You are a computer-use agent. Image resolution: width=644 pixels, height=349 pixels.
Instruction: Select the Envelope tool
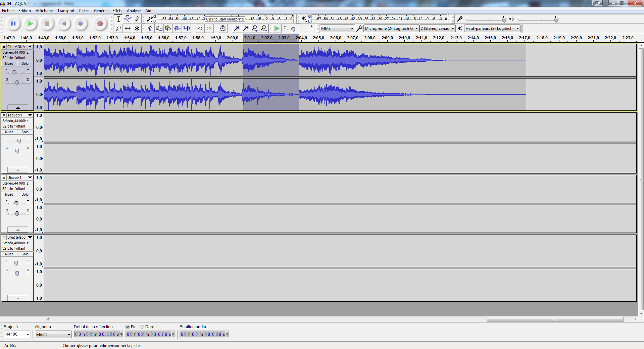pos(128,19)
